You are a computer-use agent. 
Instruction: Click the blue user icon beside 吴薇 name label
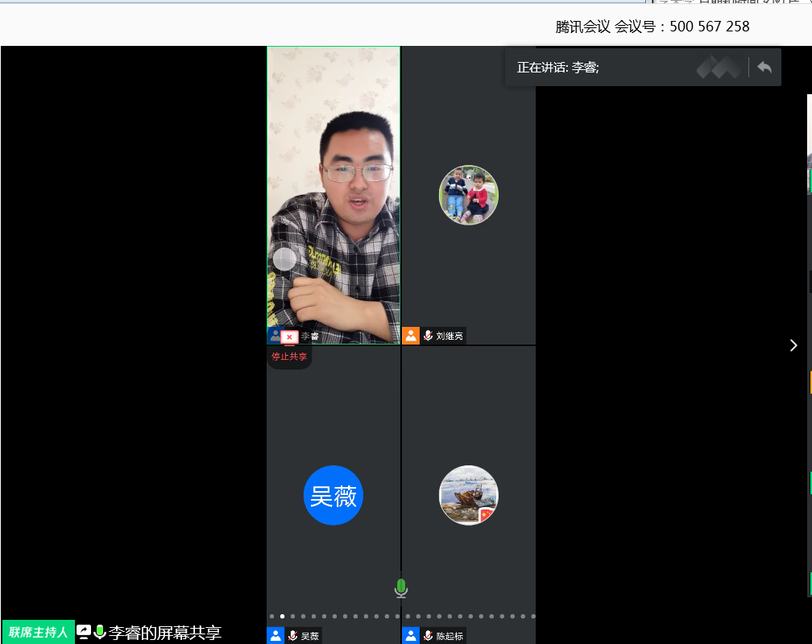(275, 635)
